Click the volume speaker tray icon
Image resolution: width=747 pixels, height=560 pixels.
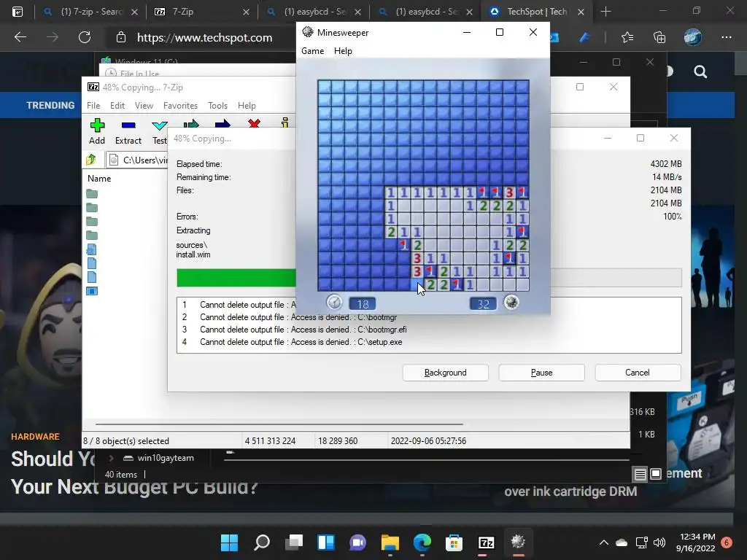[x=659, y=542]
